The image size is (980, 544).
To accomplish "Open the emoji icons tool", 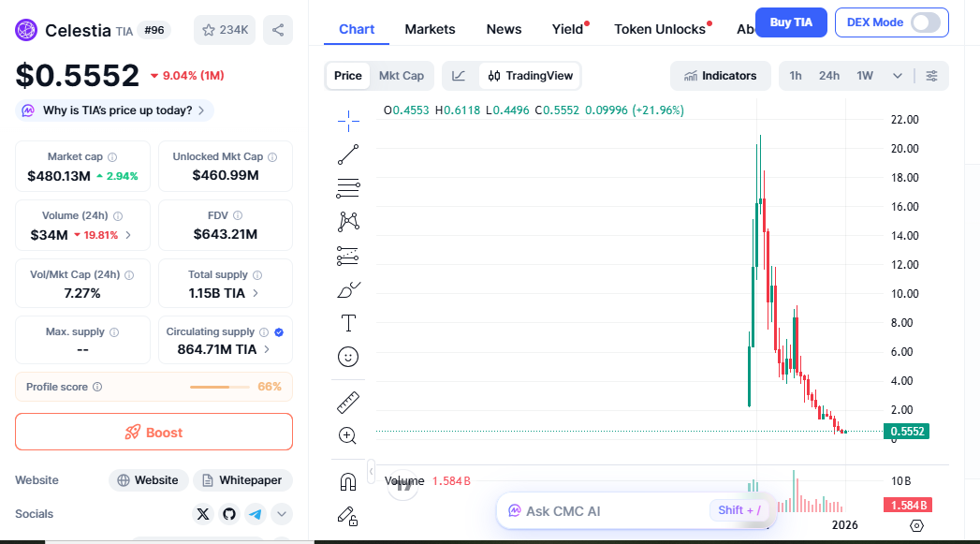I will click(x=348, y=357).
